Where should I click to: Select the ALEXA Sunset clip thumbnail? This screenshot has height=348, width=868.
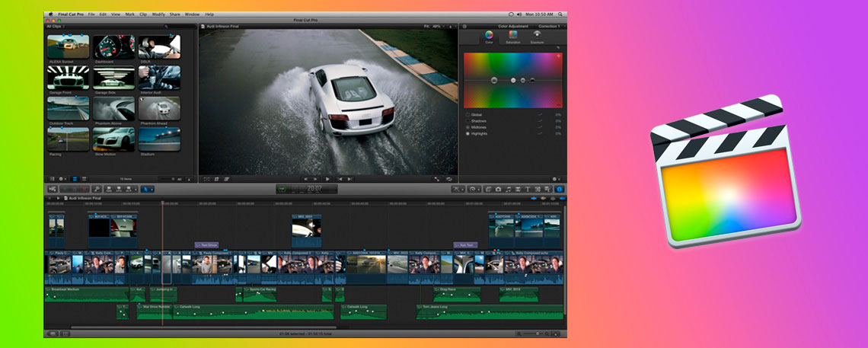pyautogui.click(x=68, y=47)
